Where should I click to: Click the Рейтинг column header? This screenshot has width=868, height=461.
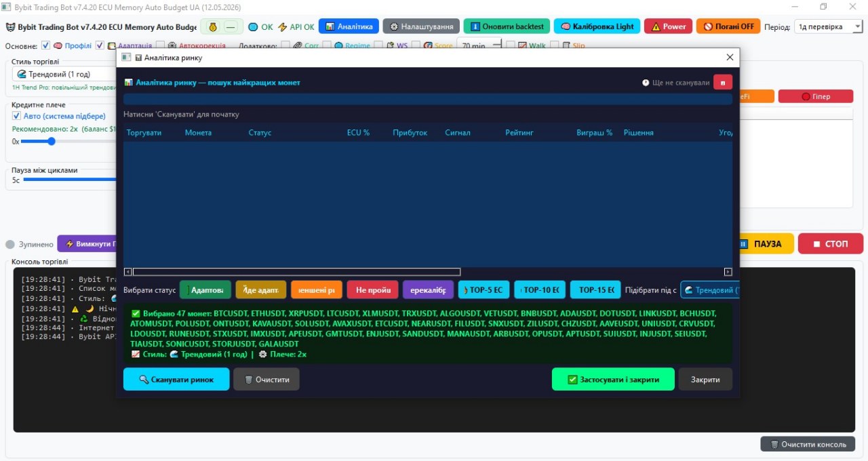[x=519, y=132]
